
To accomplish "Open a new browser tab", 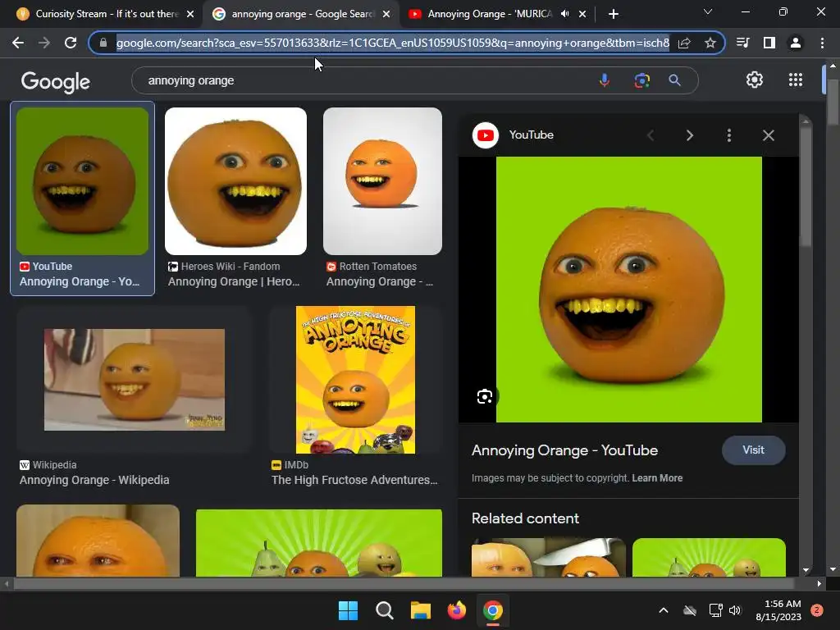I will 614,14.
